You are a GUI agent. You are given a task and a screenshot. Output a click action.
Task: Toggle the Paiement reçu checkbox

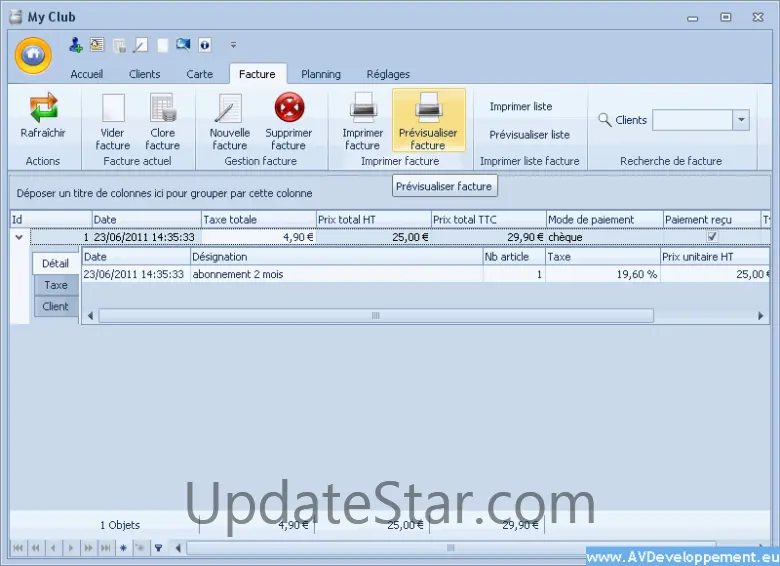(x=712, y=237)
